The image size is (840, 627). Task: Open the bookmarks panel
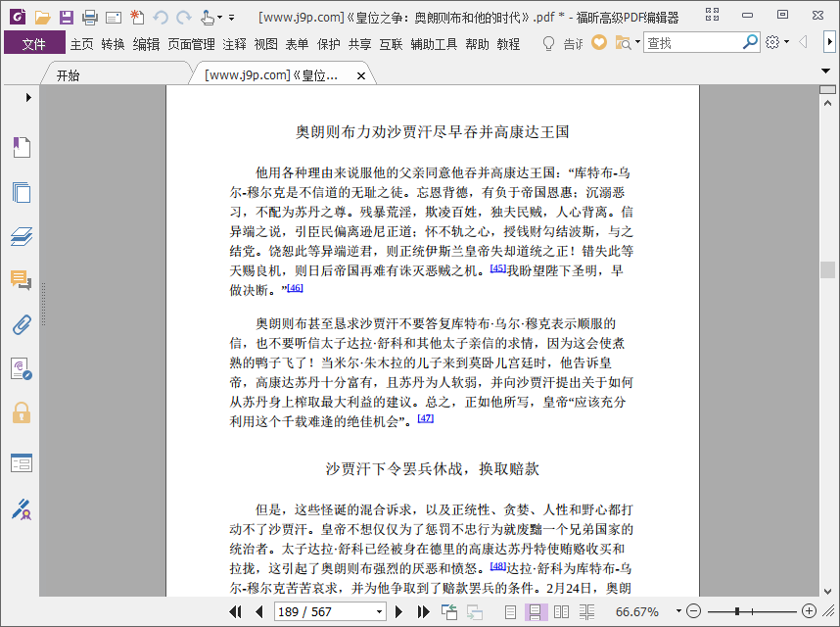pos(22,147)
